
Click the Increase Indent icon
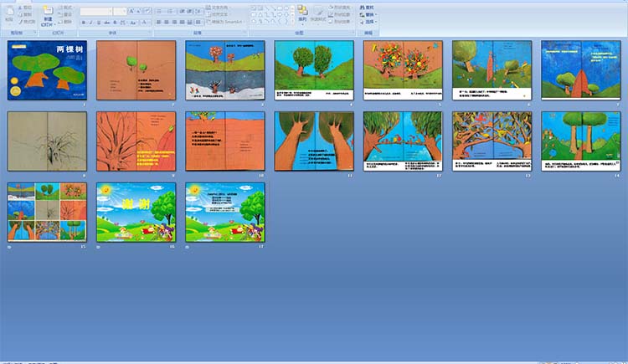coord(189,11)
